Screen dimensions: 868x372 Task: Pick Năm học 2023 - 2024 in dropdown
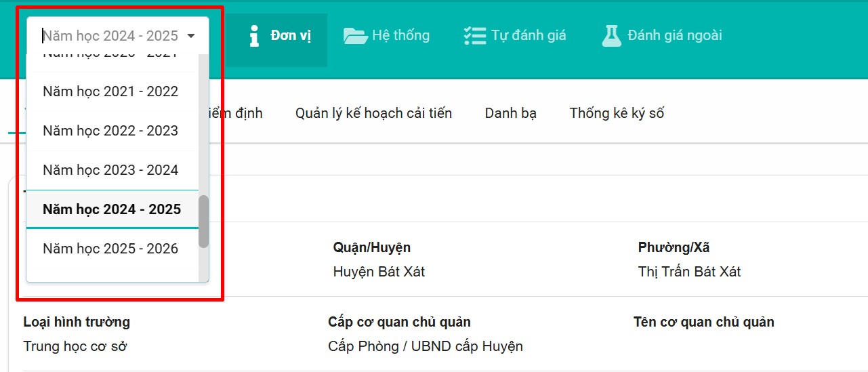[x=110, y=170]
